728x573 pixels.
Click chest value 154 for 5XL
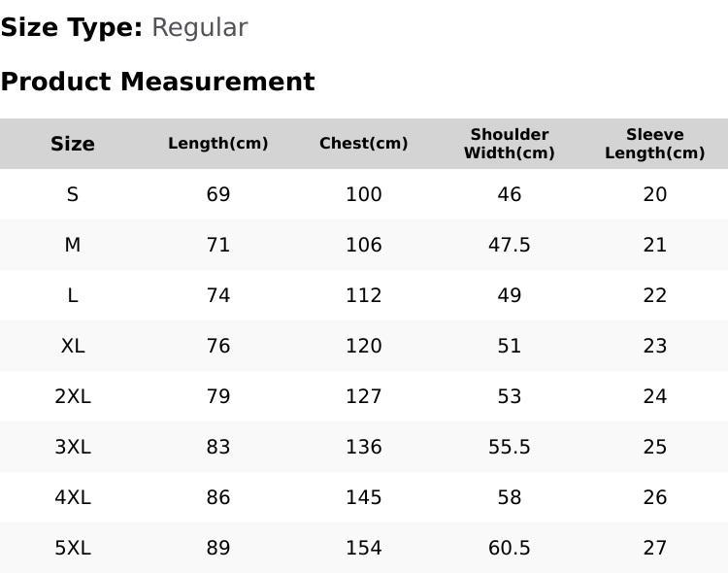[364, 548]
